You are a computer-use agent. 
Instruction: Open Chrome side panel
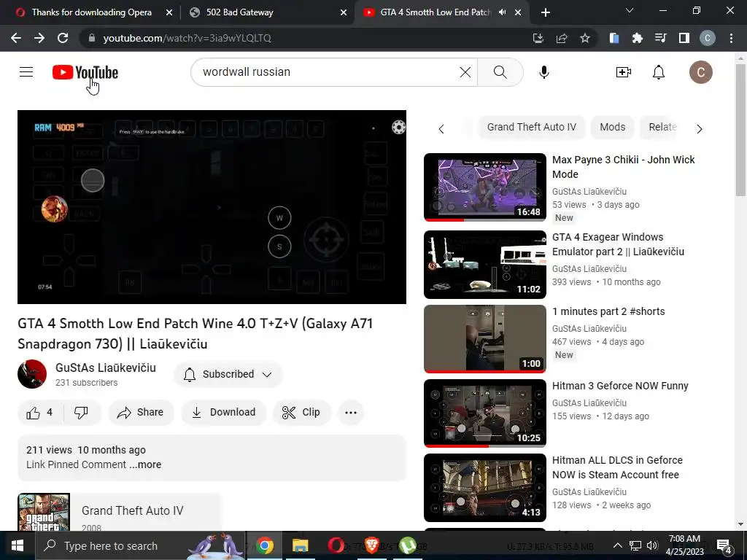[684, 38]
